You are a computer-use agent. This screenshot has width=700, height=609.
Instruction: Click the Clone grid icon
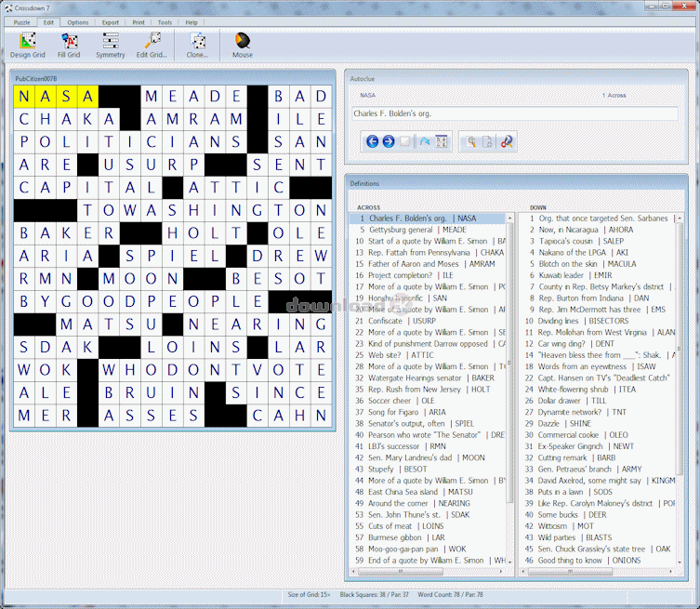(197, 45)
